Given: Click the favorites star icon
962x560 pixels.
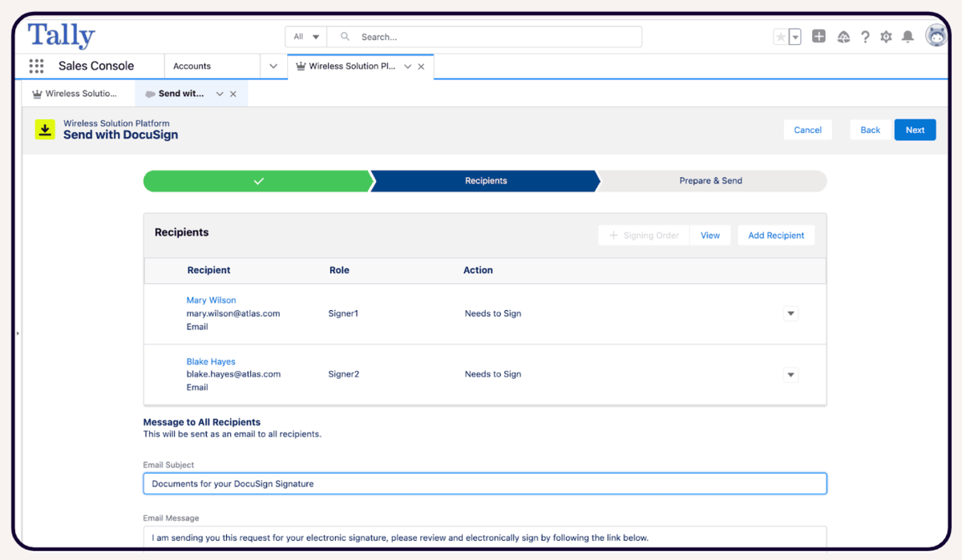Looking at the screenshot, I should 780,37.
